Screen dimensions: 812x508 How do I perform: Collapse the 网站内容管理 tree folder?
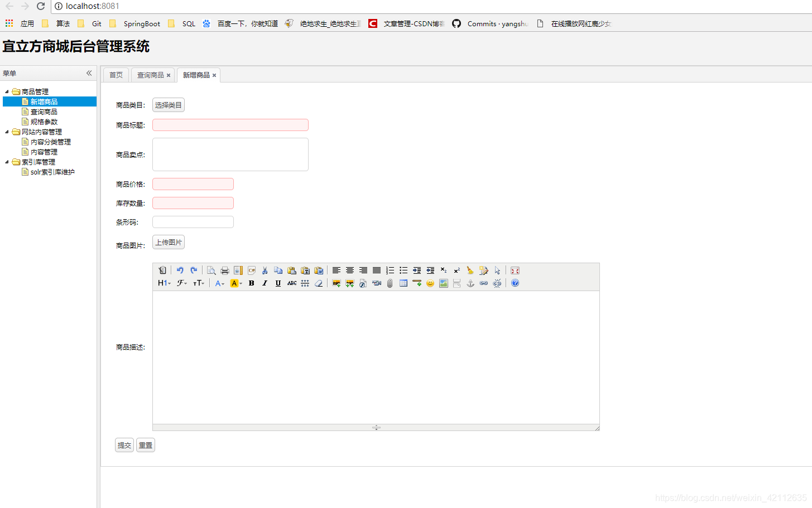[x=7, y=132]
